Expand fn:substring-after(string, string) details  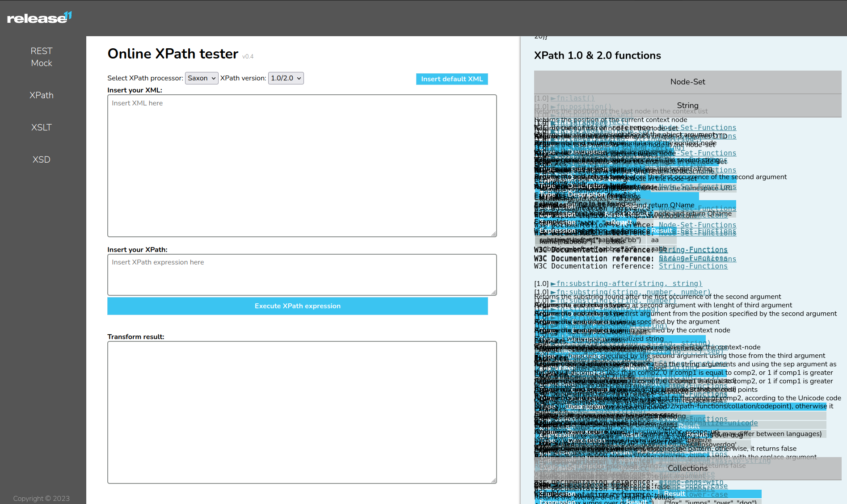tap(629, 284)
